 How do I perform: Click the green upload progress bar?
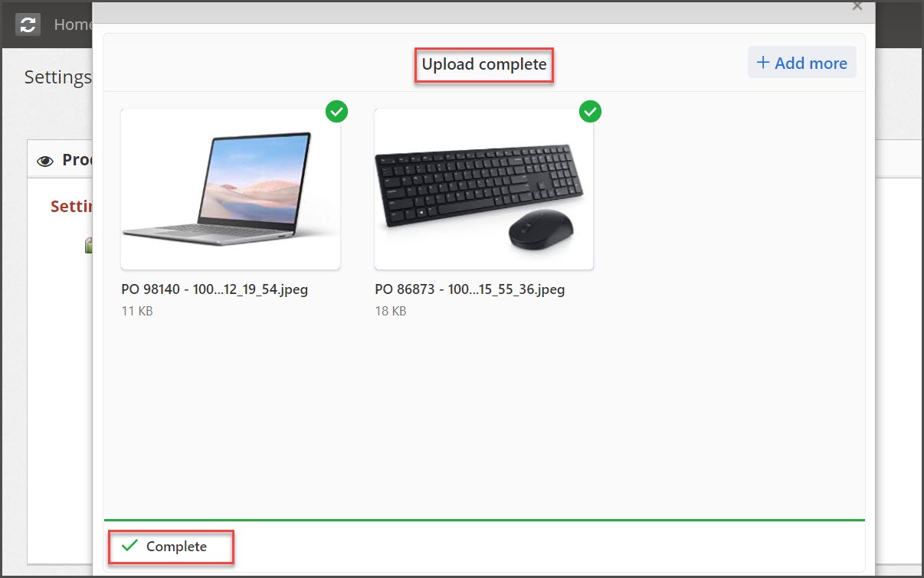point(484,520)
